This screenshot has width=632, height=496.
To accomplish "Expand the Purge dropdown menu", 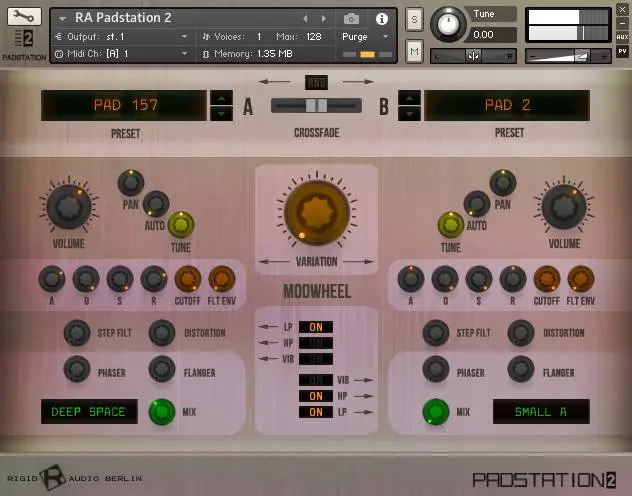I will point(365,37).
